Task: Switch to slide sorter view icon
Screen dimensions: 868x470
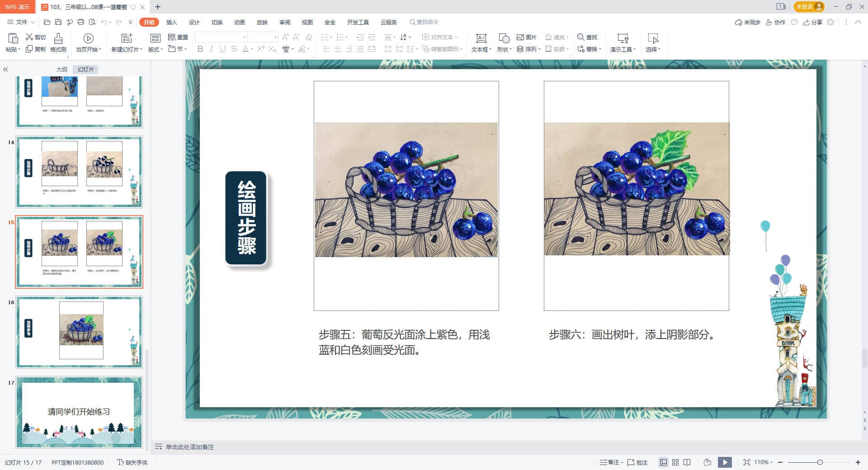Action: (x=675, y=462)
